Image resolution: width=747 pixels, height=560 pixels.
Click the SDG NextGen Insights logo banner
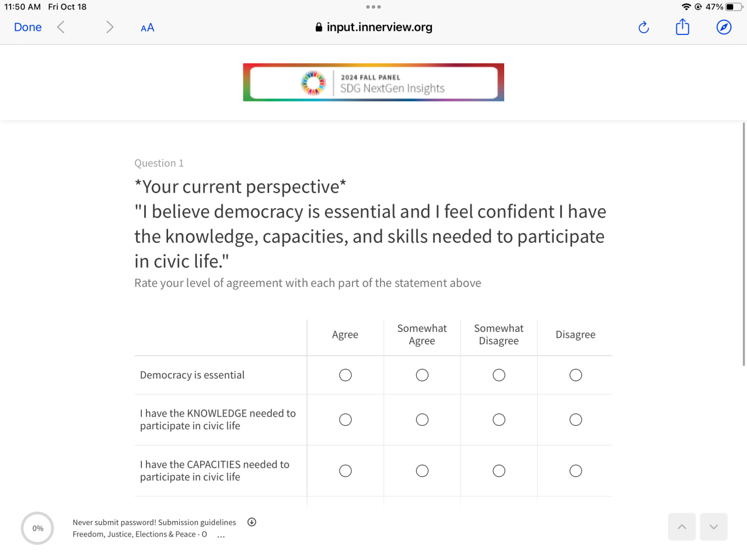coord(373,82)
